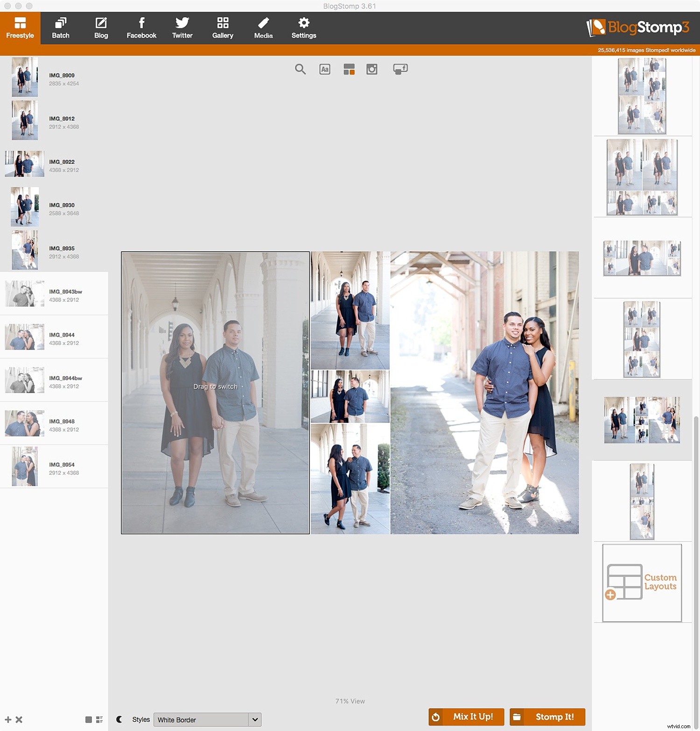Screen dimensions: 700x731
Task: Switch to the Freestyle tab
Action: tap(20, 27)
